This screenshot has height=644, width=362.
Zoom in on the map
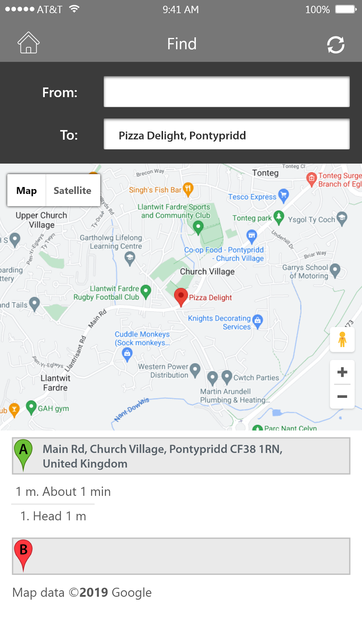pyautogui.click(x=342, y=372)
